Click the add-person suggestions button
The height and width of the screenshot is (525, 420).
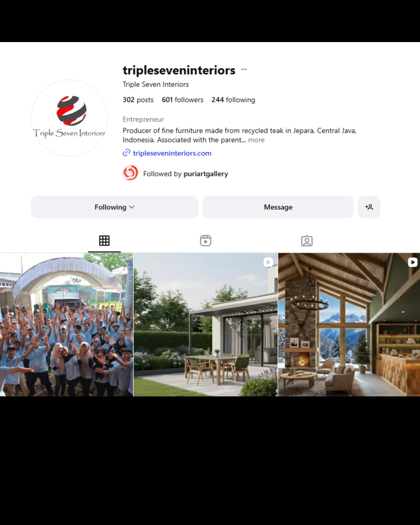369,207
